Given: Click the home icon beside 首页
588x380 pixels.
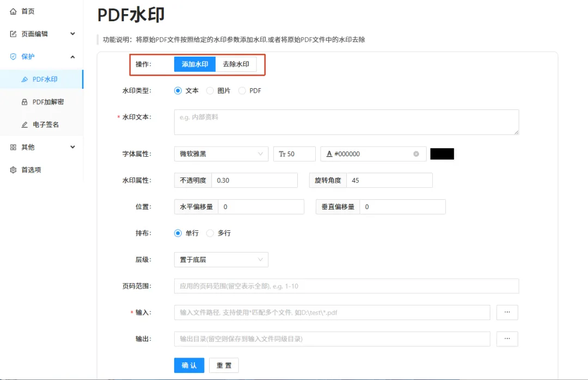Looking at the screenshot, I should pos(13,11).
